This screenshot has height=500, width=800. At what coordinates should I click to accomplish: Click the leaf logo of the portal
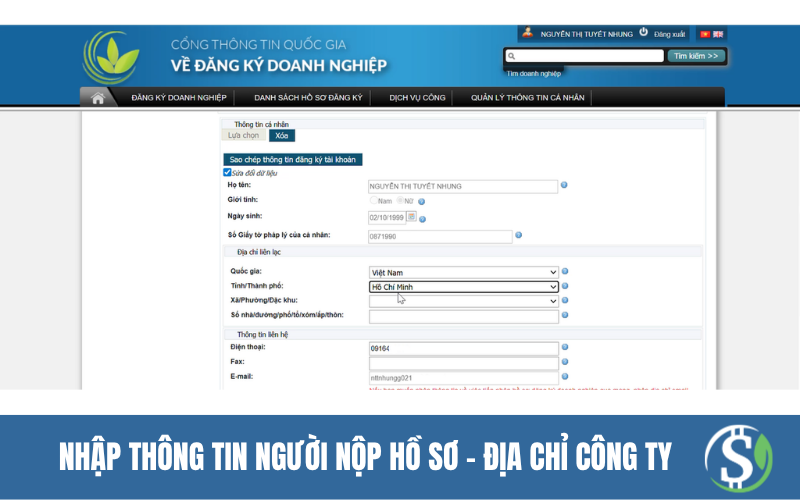(x=111, y=58)
